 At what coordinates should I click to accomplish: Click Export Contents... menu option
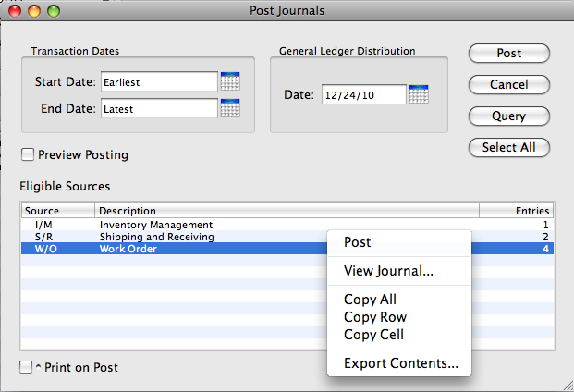pos(400,363)
